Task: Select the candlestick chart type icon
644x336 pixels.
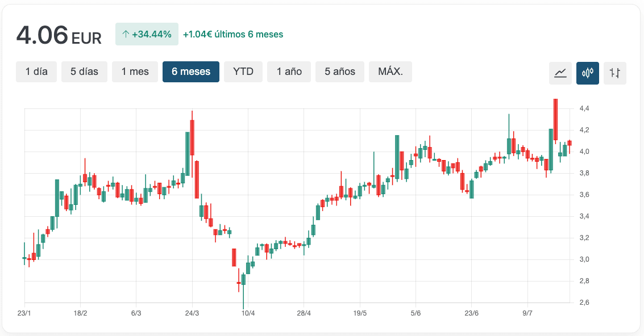Action: pyautogui.click(x=588, y=73)
